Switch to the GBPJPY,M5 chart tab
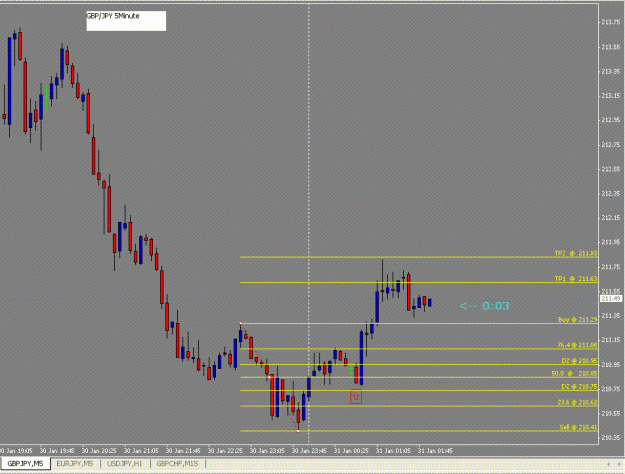625x474 pixels. [26, 464]
